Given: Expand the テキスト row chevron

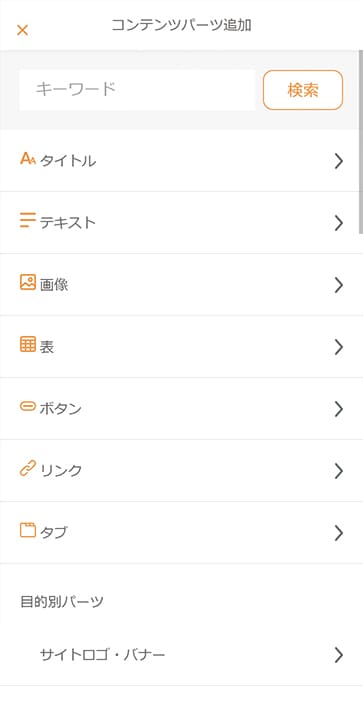Looking at the screenshot, I should [x=339, y=223].
